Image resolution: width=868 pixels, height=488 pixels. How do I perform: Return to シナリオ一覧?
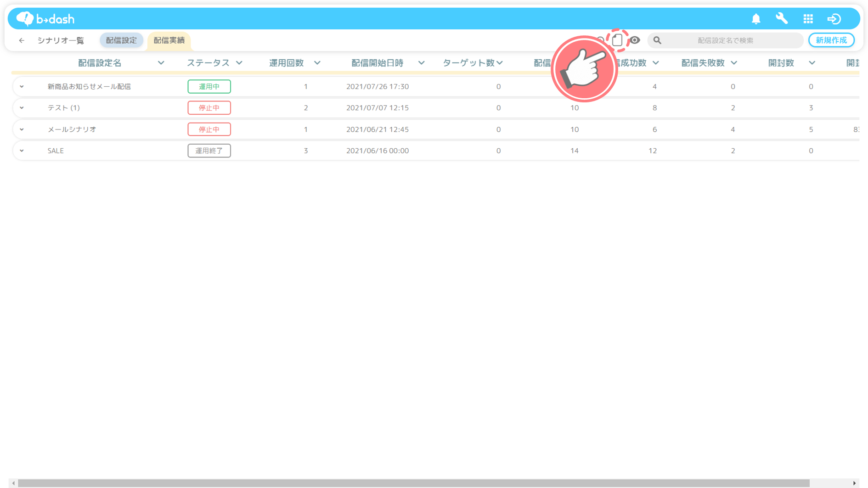click(61, 40)
